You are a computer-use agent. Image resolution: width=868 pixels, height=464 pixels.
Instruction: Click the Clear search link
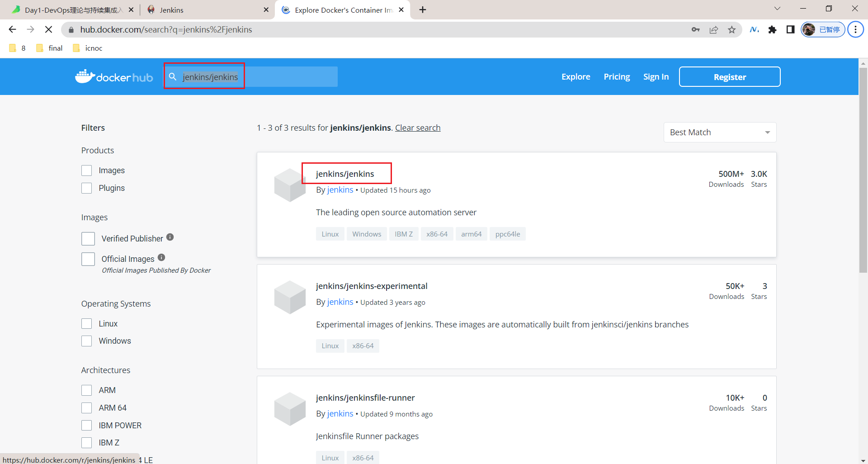[x=418, y=128]
